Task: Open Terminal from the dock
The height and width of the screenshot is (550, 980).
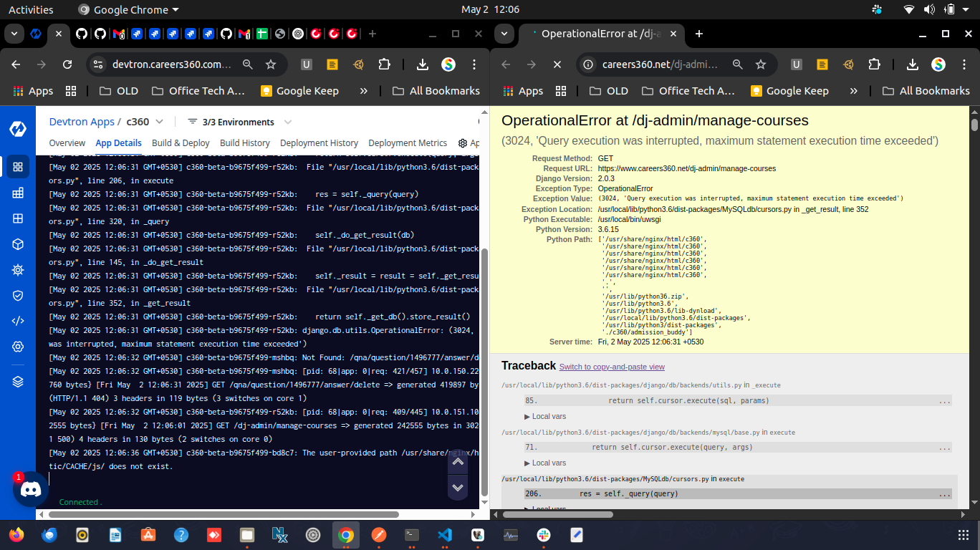Action: pyautogui.click(x=412, y=535)
